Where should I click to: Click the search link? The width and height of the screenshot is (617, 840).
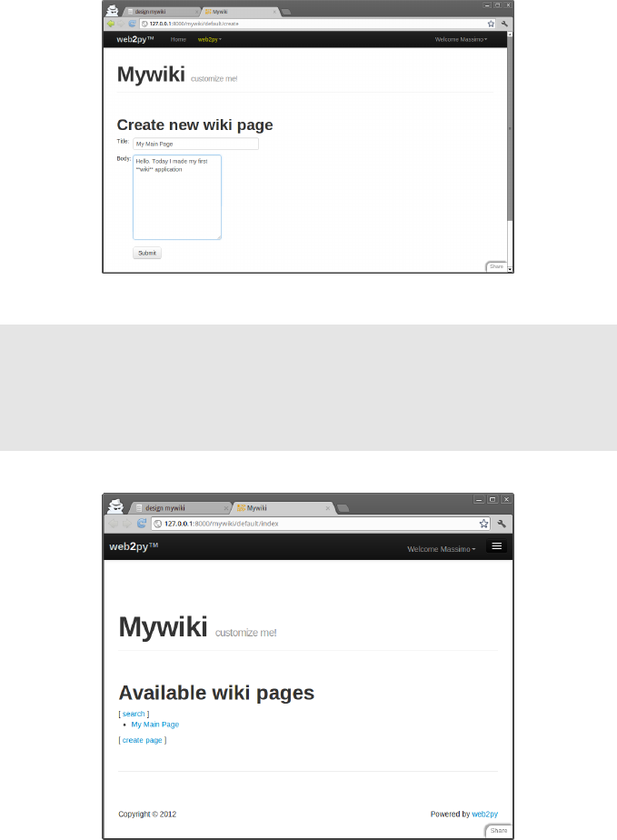(134, 714)
